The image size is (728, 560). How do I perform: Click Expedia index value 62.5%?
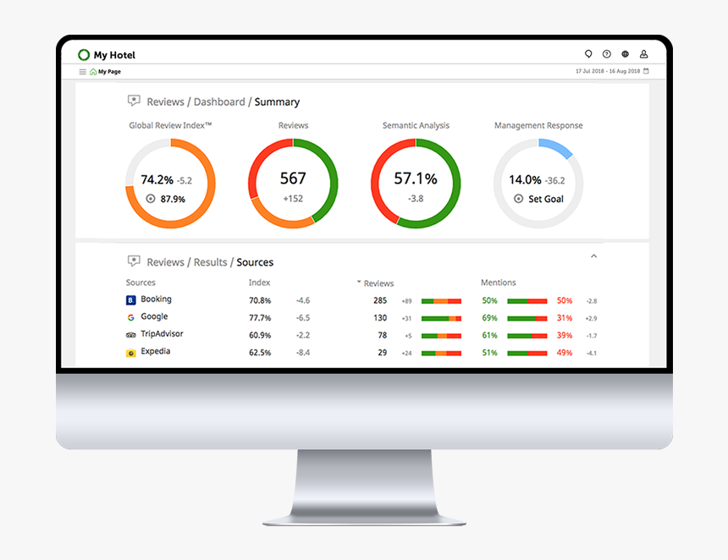tap(260, 353)
